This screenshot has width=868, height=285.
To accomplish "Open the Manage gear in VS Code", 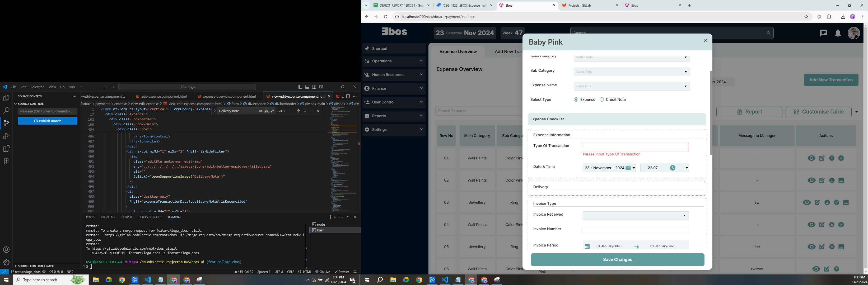I will (x=6, y=262).
